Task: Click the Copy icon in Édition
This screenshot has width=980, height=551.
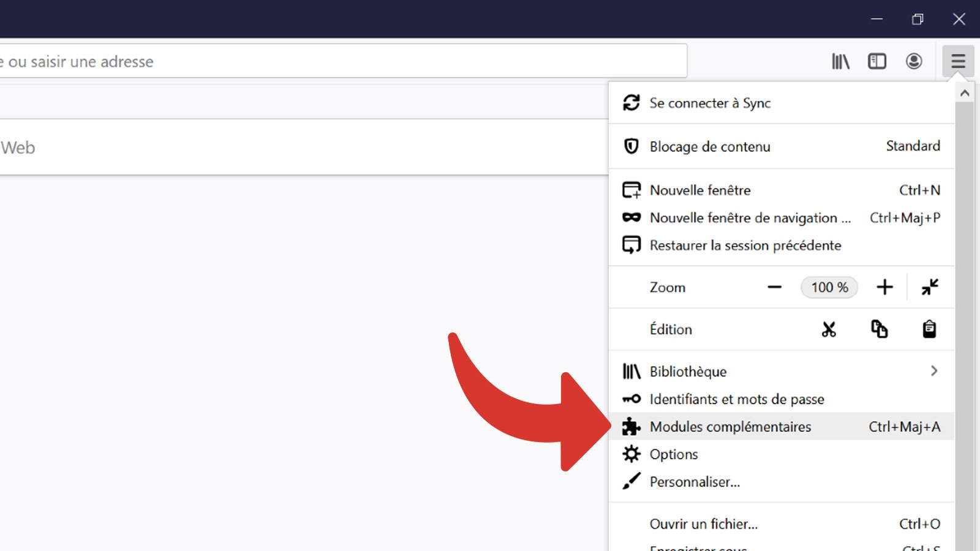Action: (x=879, y=329)
